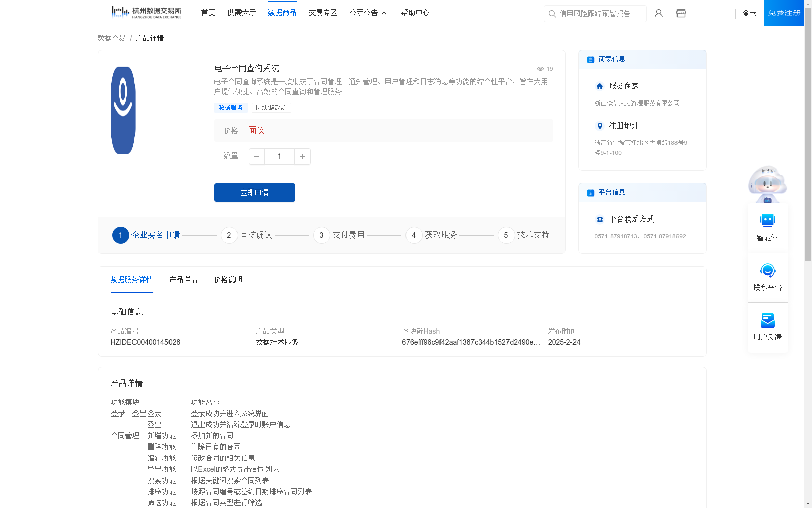812x508 pixels.
Task: Click the 立即申请 button
Action: [x=255, y=193]
